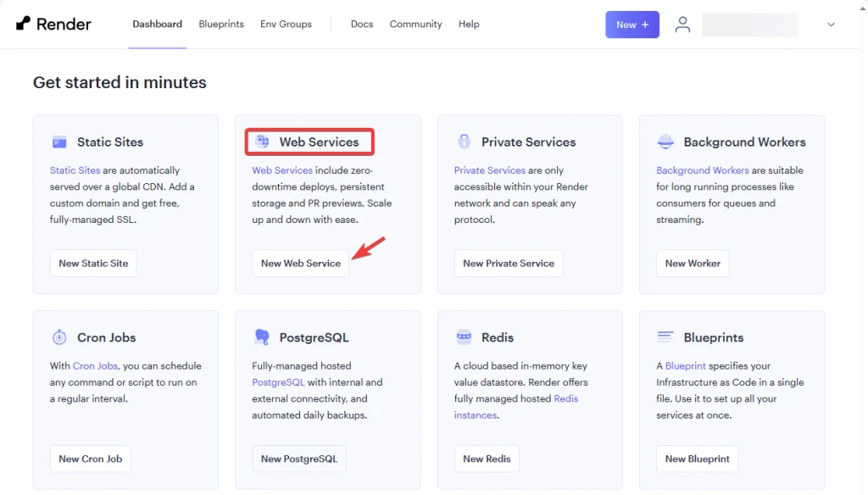Screen dimensions: 868x495
Task: Click the Private Services lock icon
Action: point(464,142)
